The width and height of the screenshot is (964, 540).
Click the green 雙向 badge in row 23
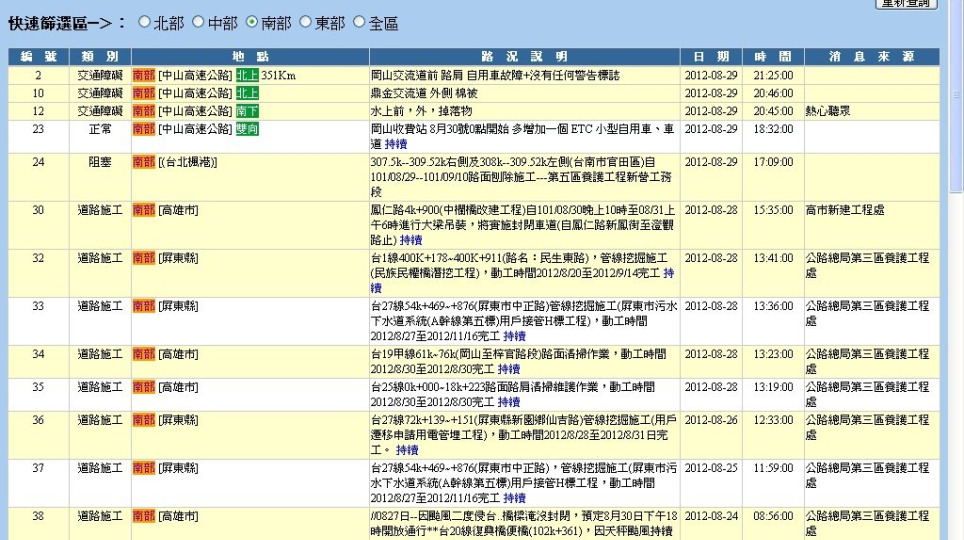tap(247, 129)
